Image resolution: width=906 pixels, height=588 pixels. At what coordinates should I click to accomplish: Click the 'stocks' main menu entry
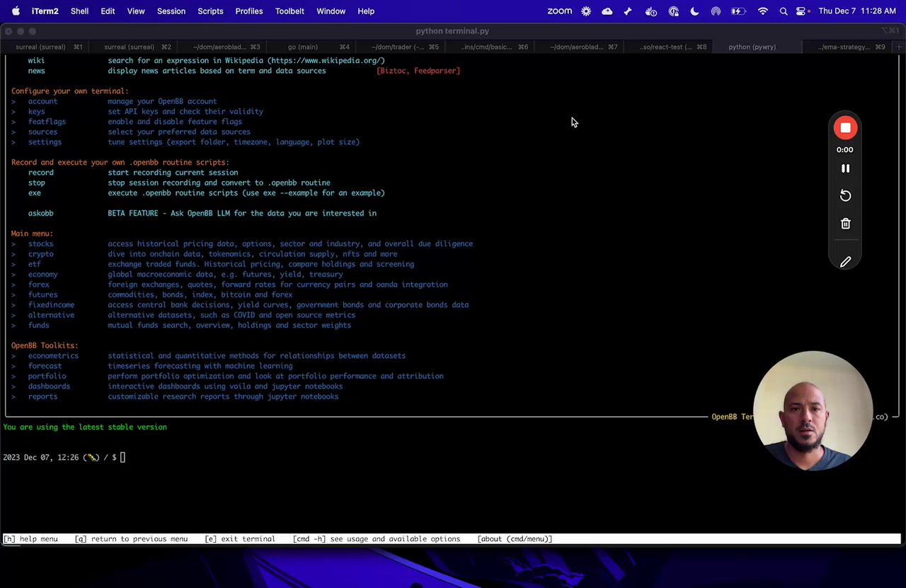pos(40,244)
